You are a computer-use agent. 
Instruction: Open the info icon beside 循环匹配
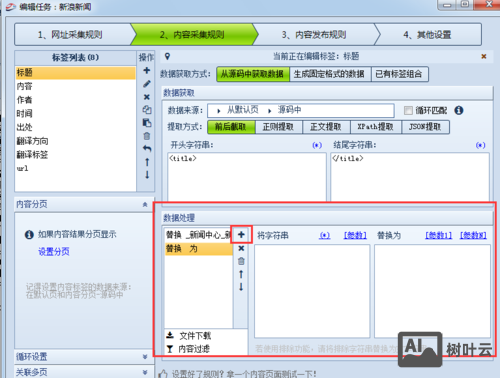coord(459,110)
